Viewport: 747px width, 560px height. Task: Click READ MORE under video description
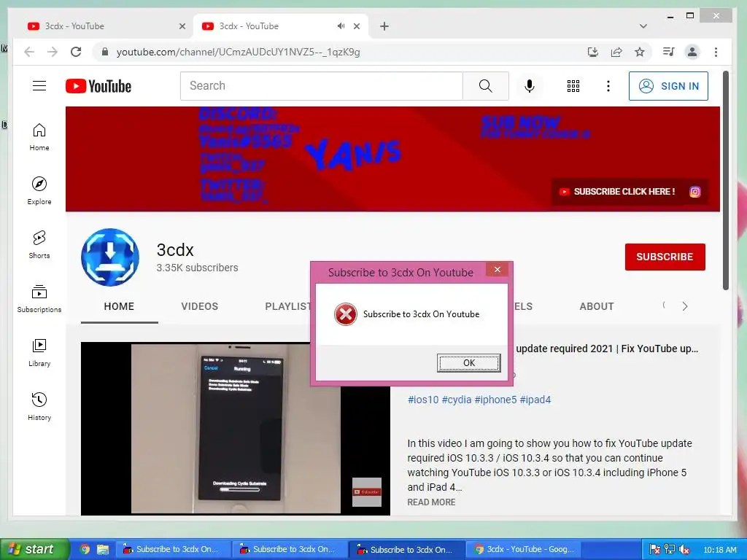coord(431,502)
